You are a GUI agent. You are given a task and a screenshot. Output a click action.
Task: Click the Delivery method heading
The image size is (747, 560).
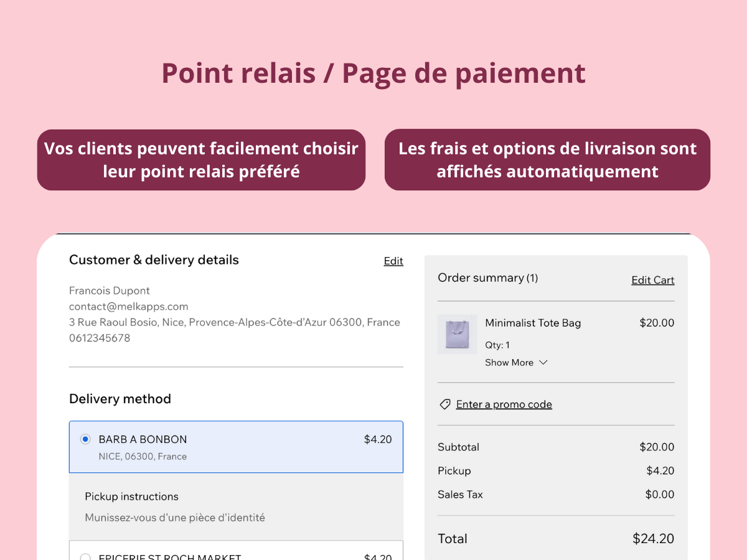coord(120,399)
